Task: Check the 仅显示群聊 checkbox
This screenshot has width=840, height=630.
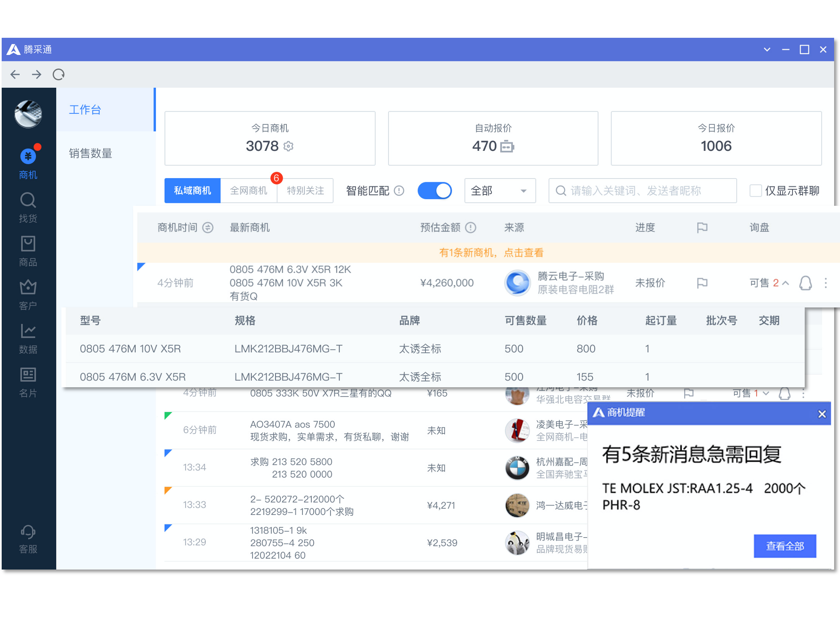Action: click(x=756, y=191)
